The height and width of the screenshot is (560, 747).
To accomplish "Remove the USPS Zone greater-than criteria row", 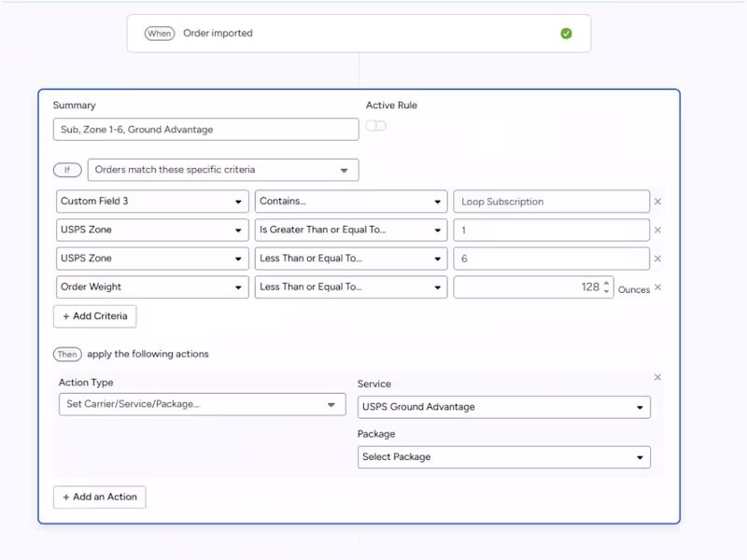I will pos(657,230).
